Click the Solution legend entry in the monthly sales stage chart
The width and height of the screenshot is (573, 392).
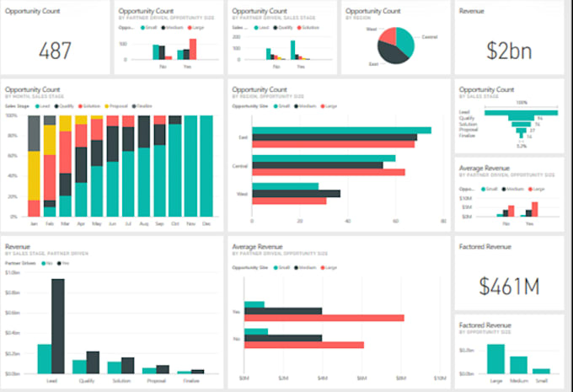pyautogui.click(x=89, y=106)
